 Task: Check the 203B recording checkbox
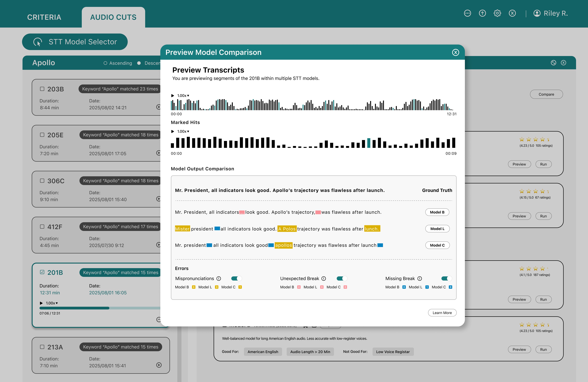[x=42, y=89]
